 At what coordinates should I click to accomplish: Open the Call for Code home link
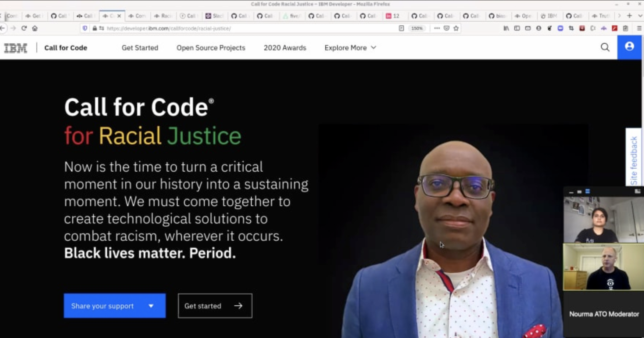point(66,48)
